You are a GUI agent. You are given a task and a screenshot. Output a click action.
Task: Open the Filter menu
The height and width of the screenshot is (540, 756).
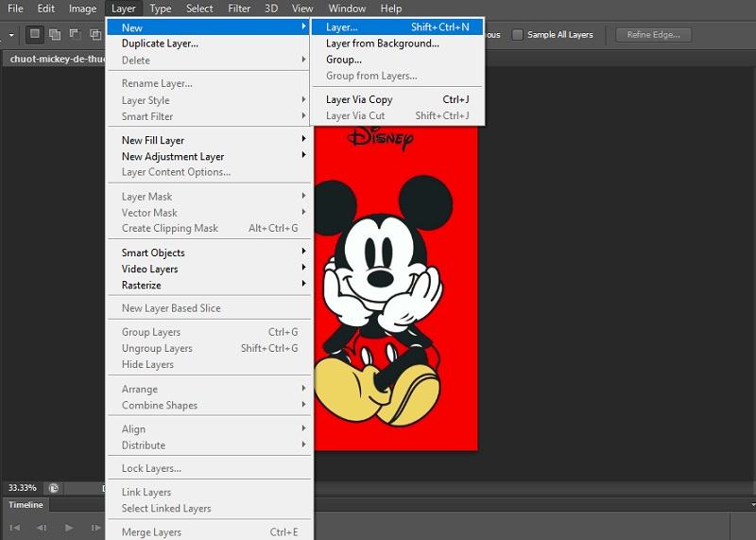pyautogui.click(x=239, y=9)
